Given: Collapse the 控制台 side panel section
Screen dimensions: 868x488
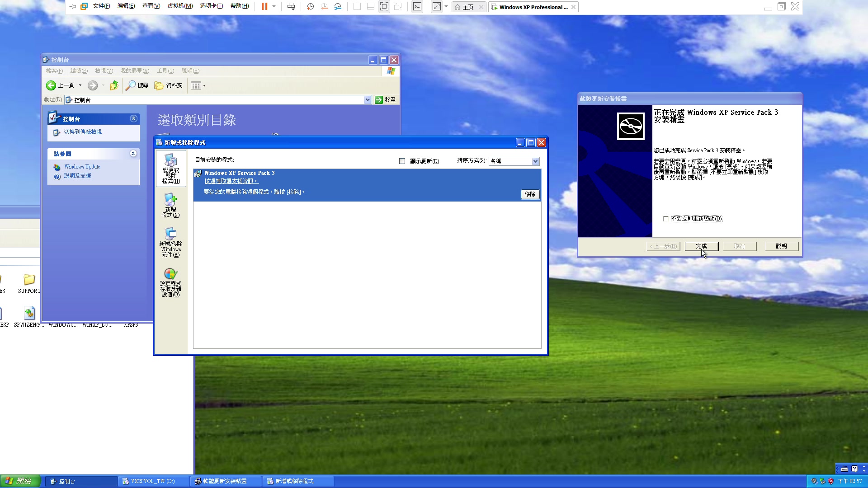Looking at the screenshot, I should tap(133, 118).
